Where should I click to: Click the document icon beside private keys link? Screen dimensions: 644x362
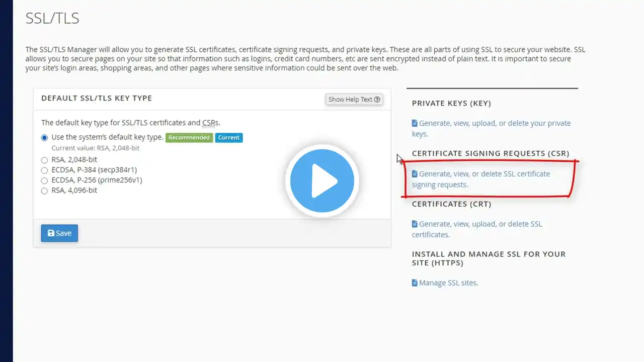[415, 123]
